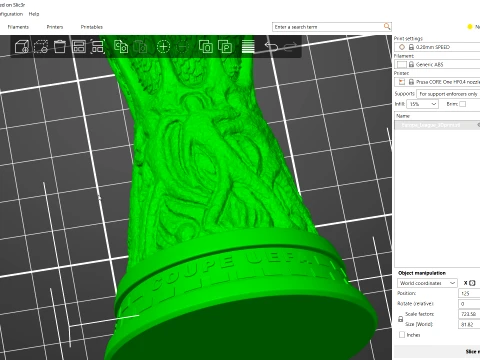
Task: Click the Rotate (relative) label
Action: coord(415,304)
